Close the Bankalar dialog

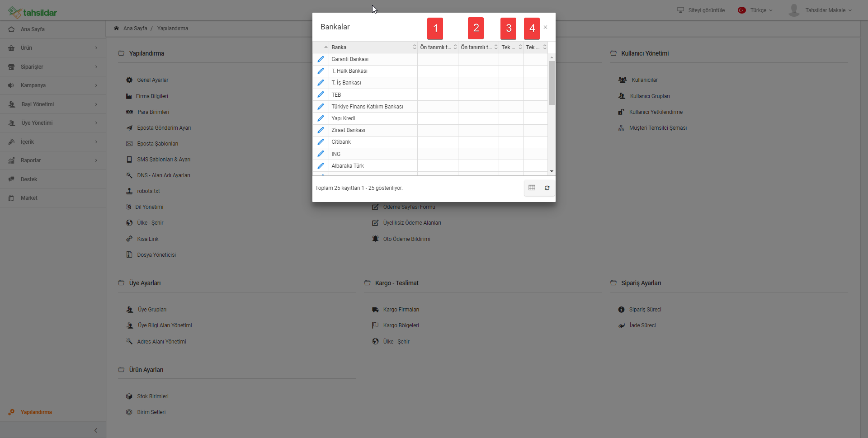click(x=546, y=27)
